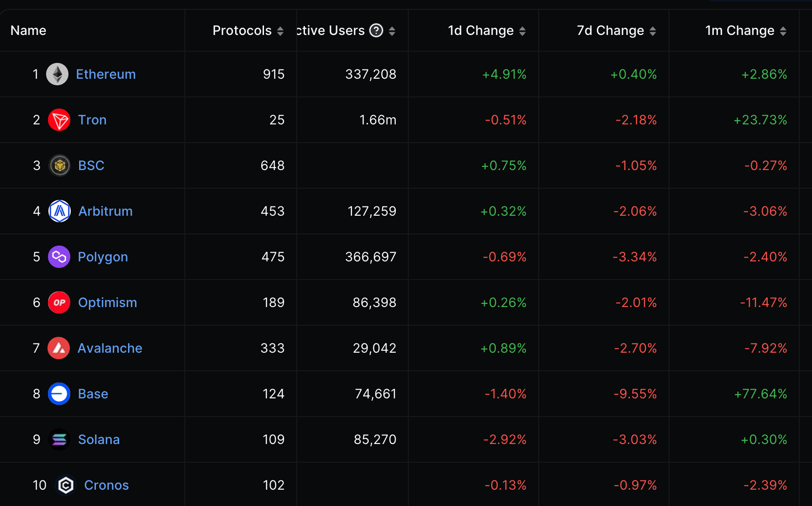This screenshot has width=812, height=506.
Task: Sort by Active Users column arrows
Action: 392,31
